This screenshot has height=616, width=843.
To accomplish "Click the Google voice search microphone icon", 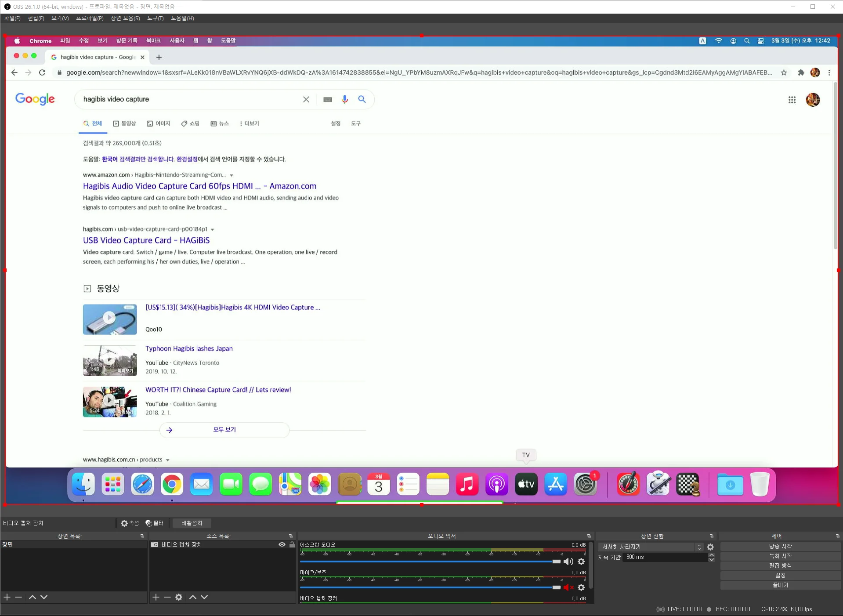I will (345, 99).
